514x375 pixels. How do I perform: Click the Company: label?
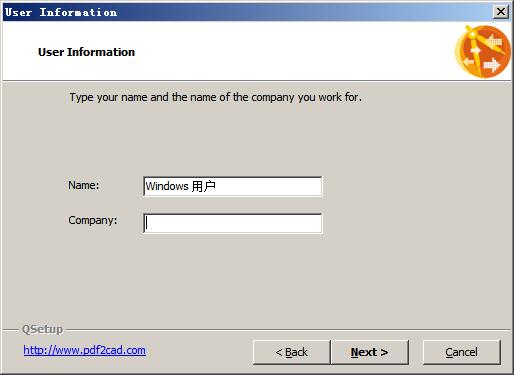[x=93, y=220]
